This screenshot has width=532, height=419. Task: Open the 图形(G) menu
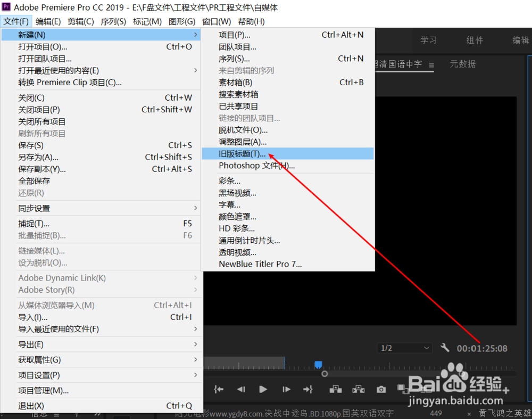(182, 21)
